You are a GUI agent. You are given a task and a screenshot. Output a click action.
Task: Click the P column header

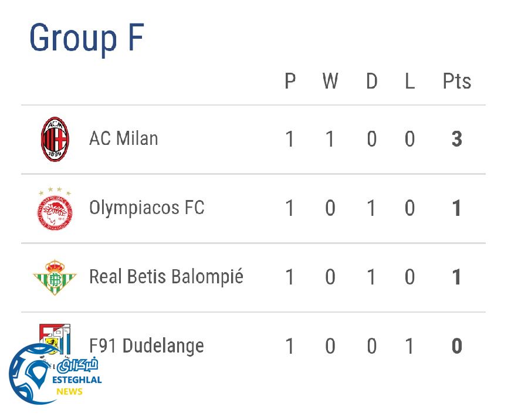point(290,82)
